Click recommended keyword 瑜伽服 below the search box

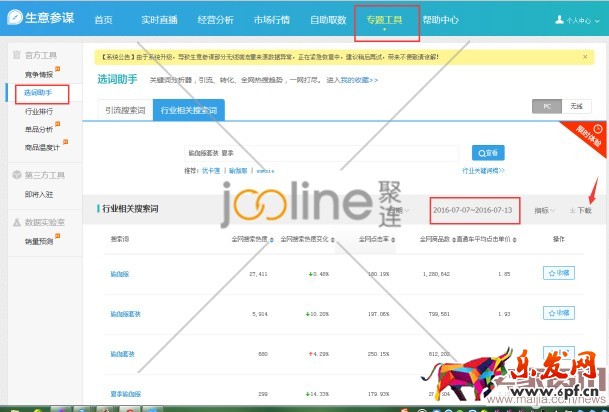(238, 171)
